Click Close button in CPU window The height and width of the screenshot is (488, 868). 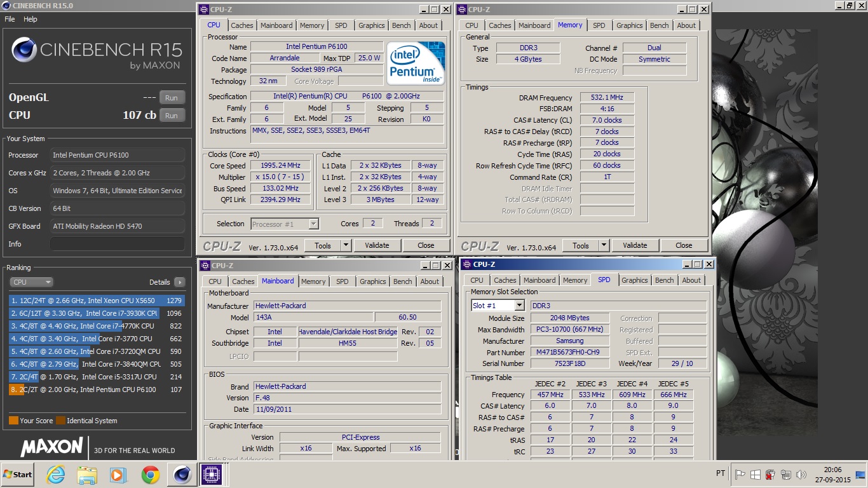click(x=426, y=245)
